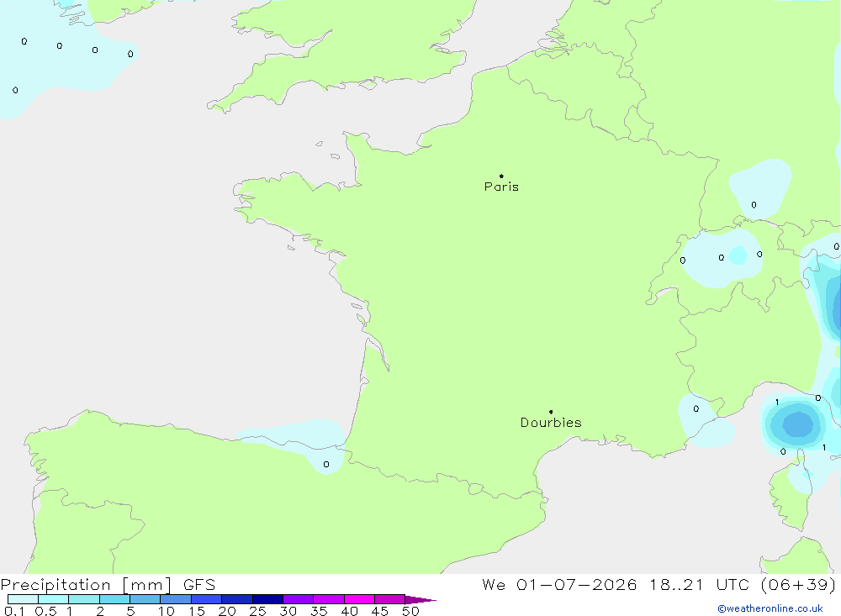This screenshot has height=616, width=841.
Task: Select the Paris location dot marker
Action: (x=501, y=176)
